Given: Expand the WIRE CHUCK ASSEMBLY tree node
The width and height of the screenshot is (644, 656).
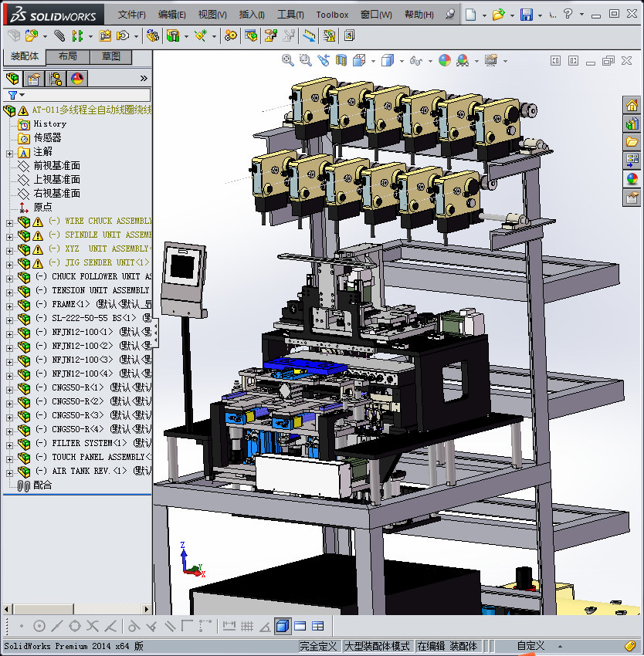Looking at the screenshot, I should click(9, 221).
